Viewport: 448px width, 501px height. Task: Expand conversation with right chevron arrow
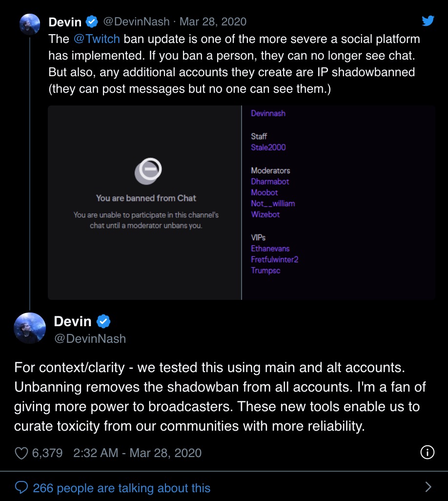[428, 487]
